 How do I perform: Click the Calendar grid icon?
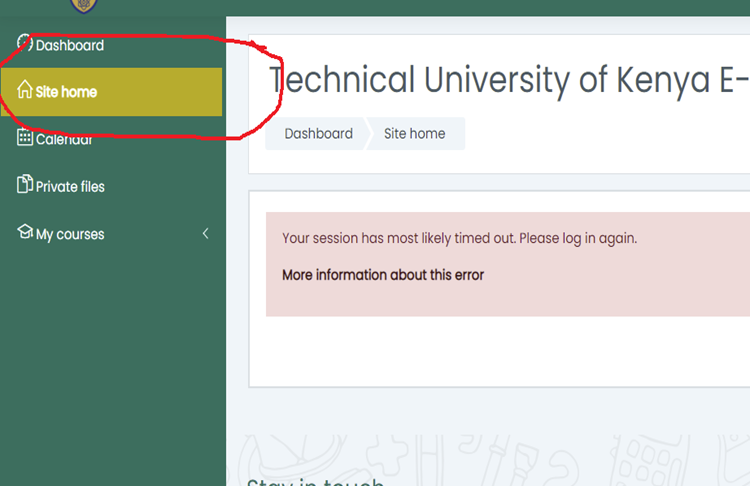[25, 137]
